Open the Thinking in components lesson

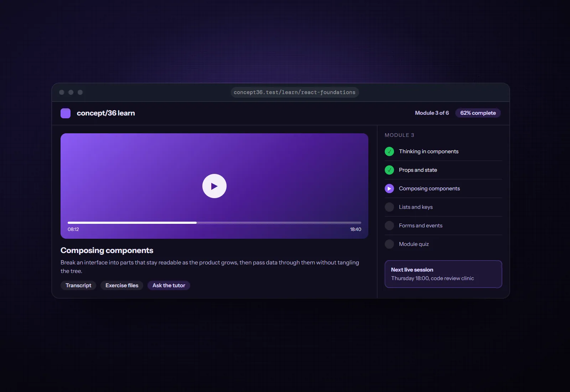point(444,151)
